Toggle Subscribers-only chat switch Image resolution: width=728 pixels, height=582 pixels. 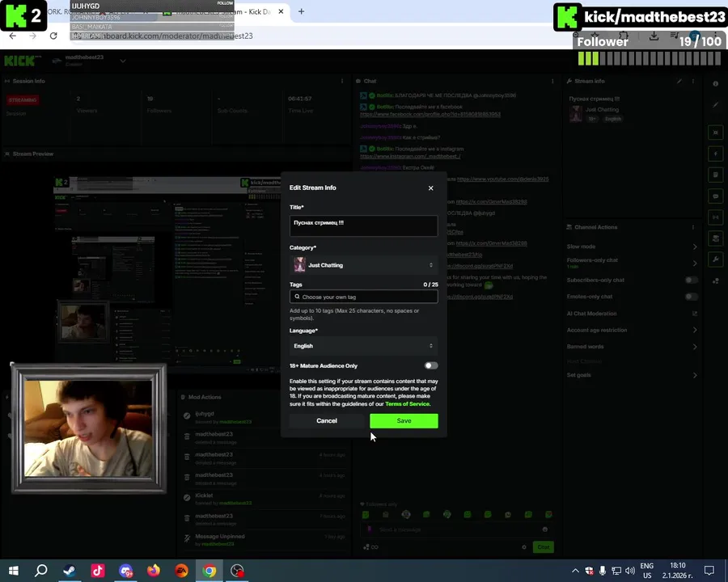tap(692, 280)
